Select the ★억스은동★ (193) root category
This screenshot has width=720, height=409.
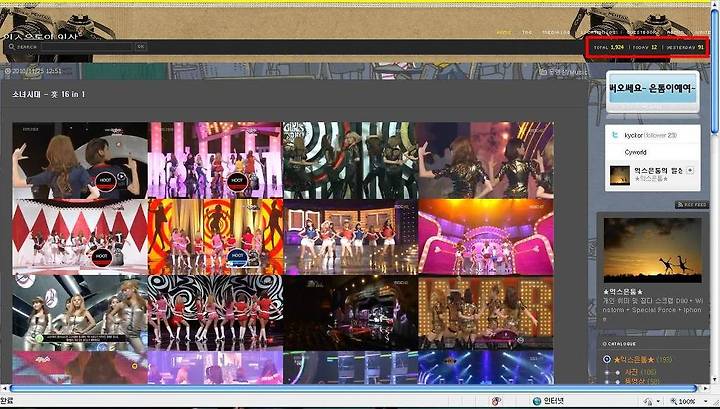642,359
